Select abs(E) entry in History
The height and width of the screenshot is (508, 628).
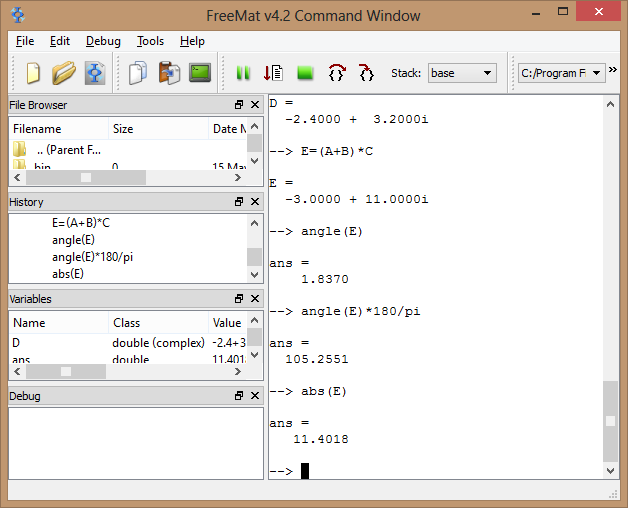point(68,274)
